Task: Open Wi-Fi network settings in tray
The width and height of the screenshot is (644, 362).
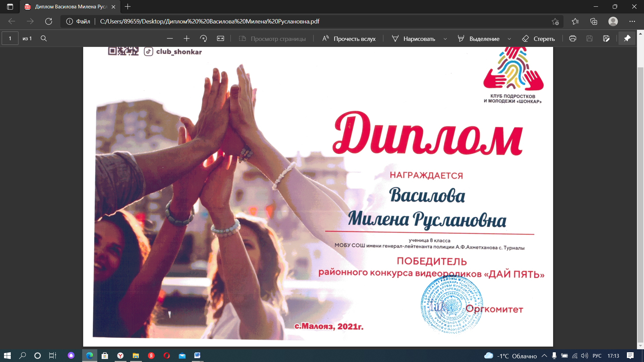Action: coord(575,356)
